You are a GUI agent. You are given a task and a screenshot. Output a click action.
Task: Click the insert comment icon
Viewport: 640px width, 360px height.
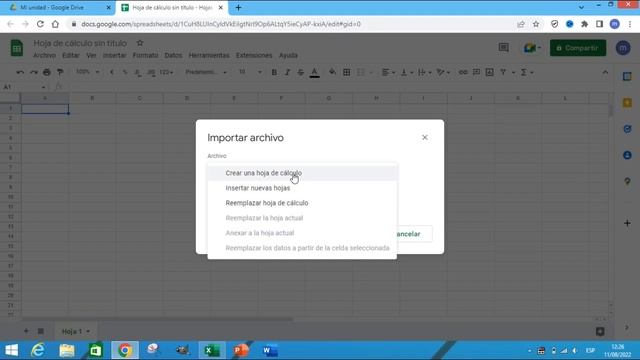(x=476, y=72)
